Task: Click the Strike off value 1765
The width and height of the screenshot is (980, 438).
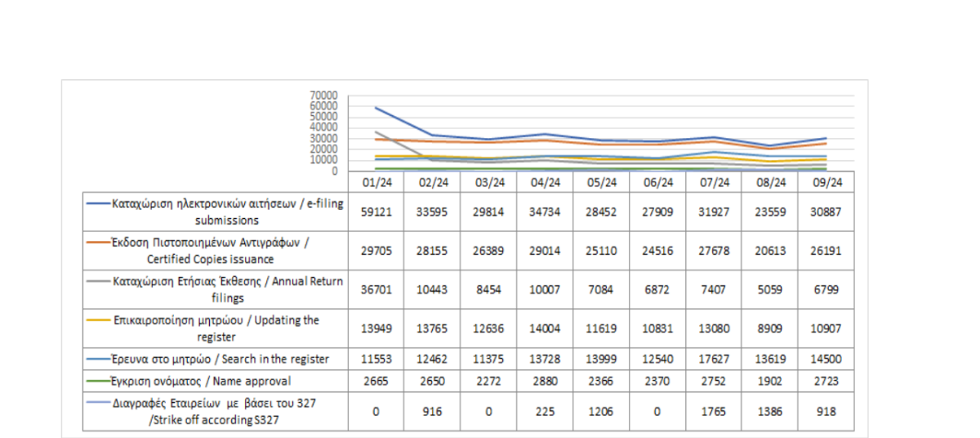Action: click(714, 412)
